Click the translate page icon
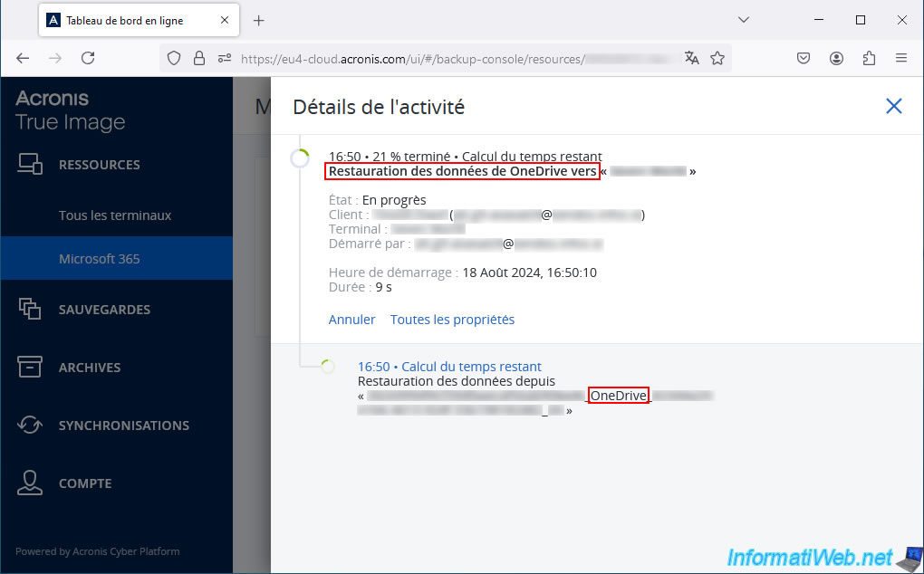Image resolution: width=924 pixels, height=574 pixels. click(692, 58)
